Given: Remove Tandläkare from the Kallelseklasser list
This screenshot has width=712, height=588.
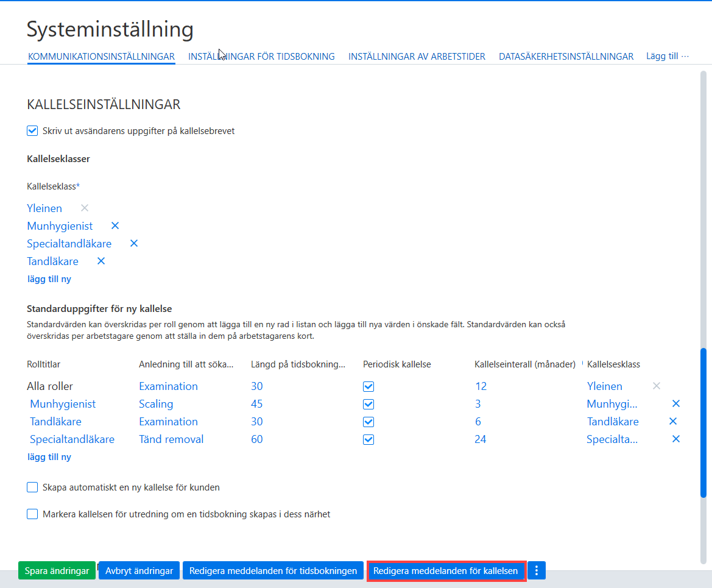Looking at the screenshot, I should pos(101,261).
